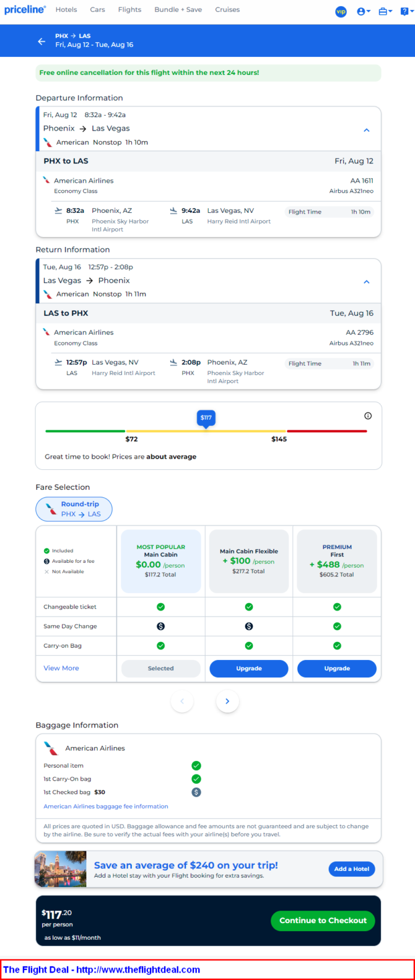Click the free online cancellation notice
Image resolution: width=415 pixels, height=980 pixels.
pyautogui.click(x=208, y=73)
